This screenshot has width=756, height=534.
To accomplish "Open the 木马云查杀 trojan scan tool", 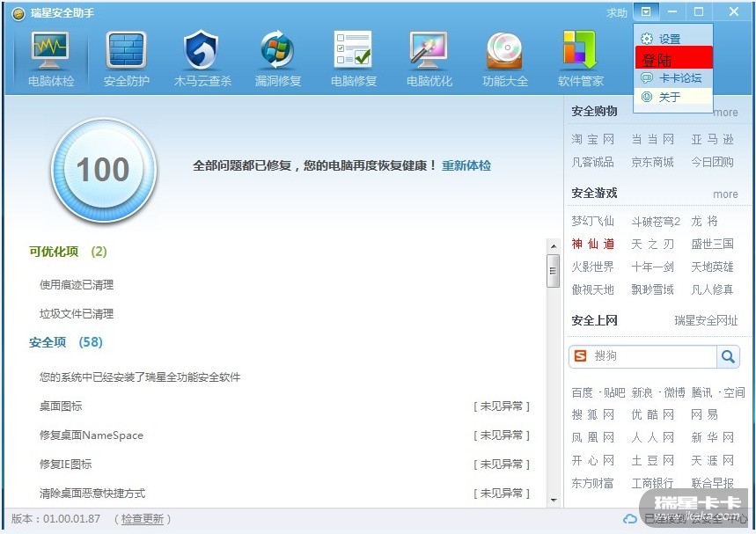I will 202,59.
